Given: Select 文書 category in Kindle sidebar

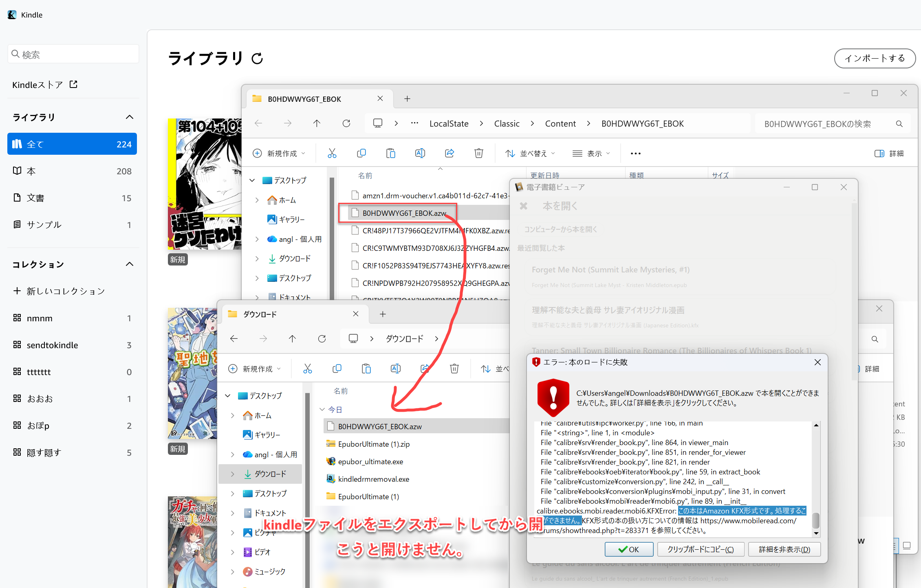Looking at the screenshot, I should [x=72, y=198].
